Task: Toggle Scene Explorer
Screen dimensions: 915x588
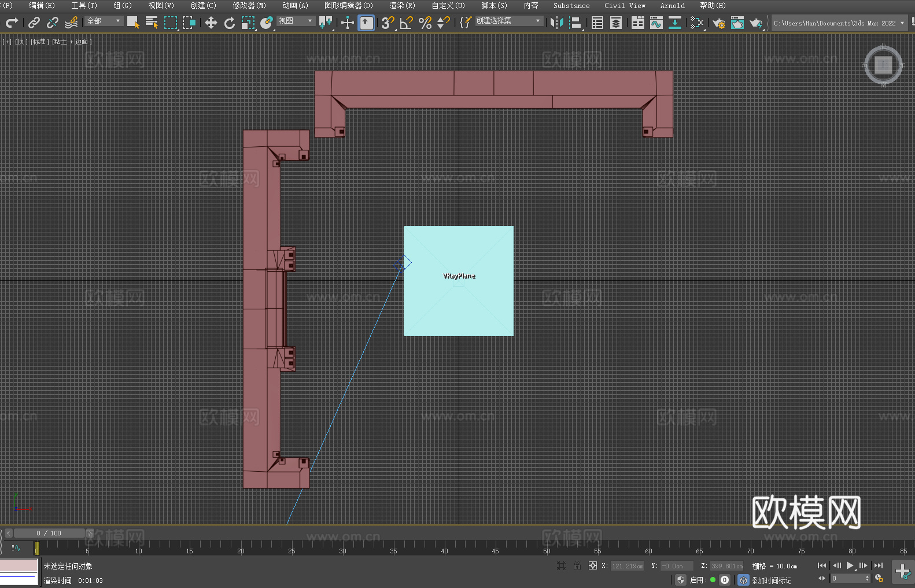Action: tap(597, 23)
